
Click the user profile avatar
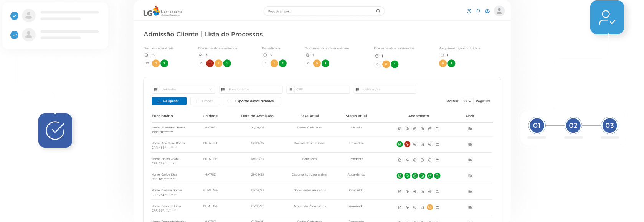(499, 11)
